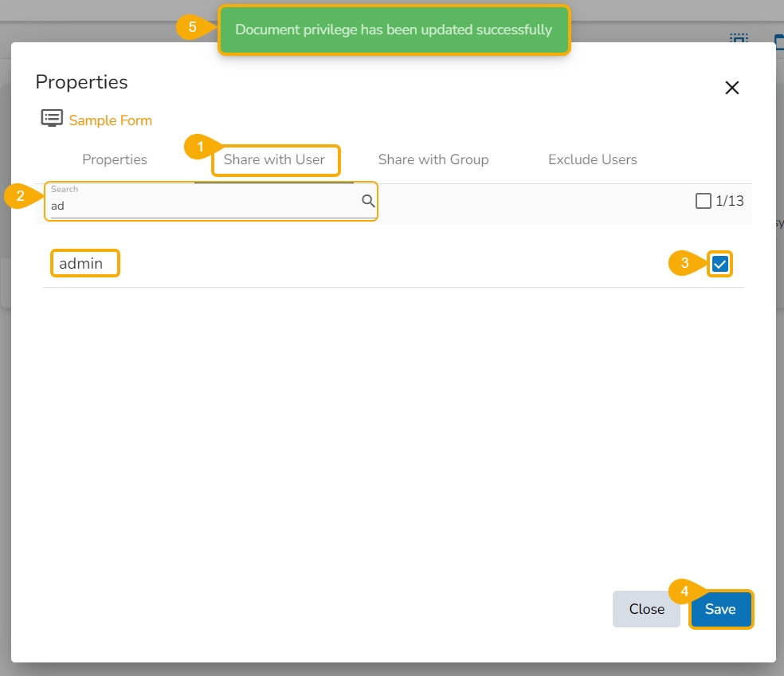Viewport: 784px width, 676px height.
Task: Click step 5 annotation badge
Action: [193, 27]
